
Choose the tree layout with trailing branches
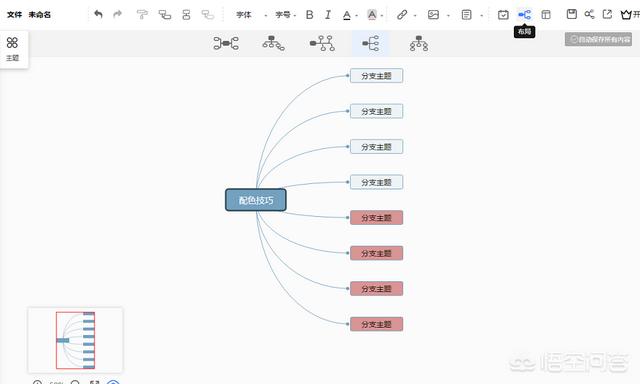point(273,43)
